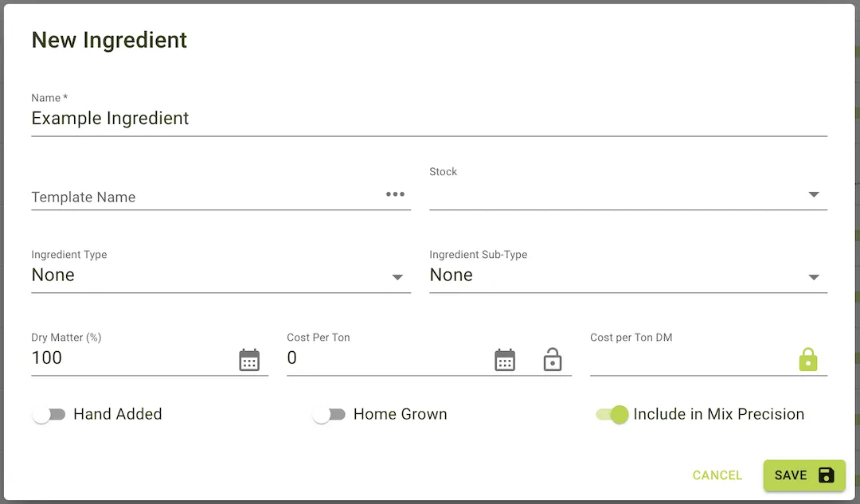860x504 pixels.
Task: Click the Name field showing Example Ingredient
Action: tap(110, 118)
